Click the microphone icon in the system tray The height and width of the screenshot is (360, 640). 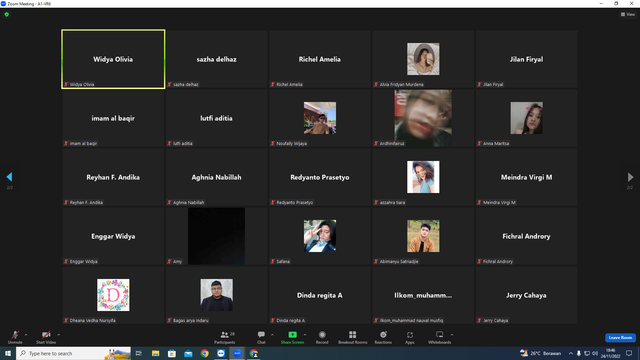(x=579, y=353)
